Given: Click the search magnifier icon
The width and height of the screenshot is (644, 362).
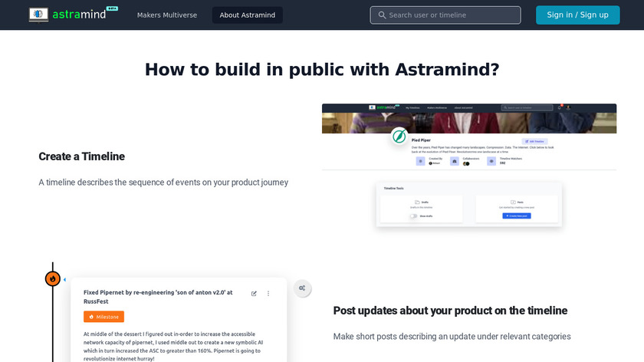Looking at the screenshot, I should pos(382,15).
